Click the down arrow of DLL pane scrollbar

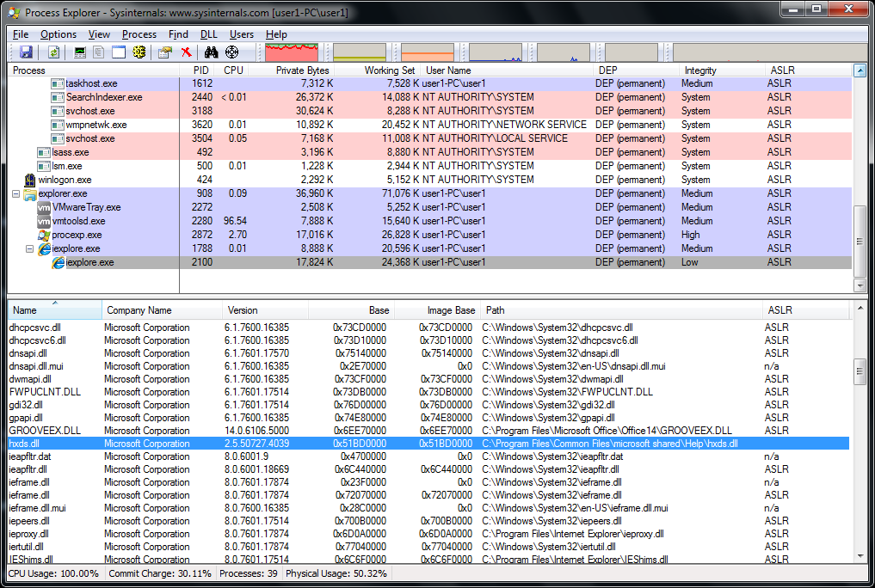click(860, 556)
